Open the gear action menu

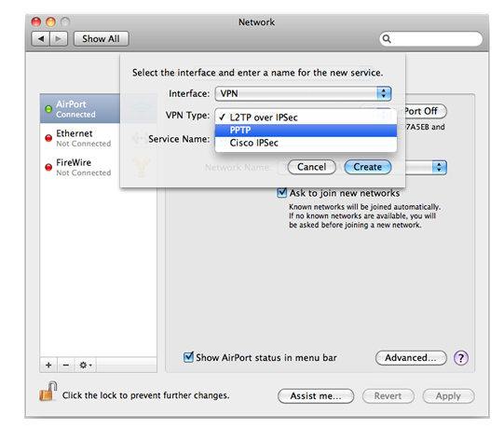(x=86, y=365)
